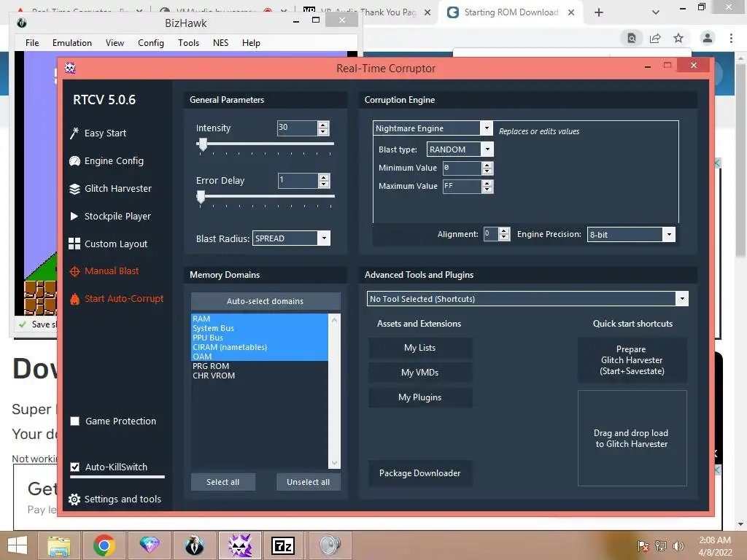Open BizHawk Tools menu
This screenshot has height=560, width=747.
(x=189, y=43)
